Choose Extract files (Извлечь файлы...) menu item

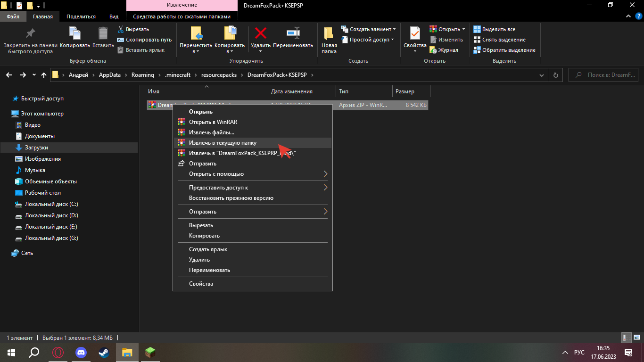211,132
